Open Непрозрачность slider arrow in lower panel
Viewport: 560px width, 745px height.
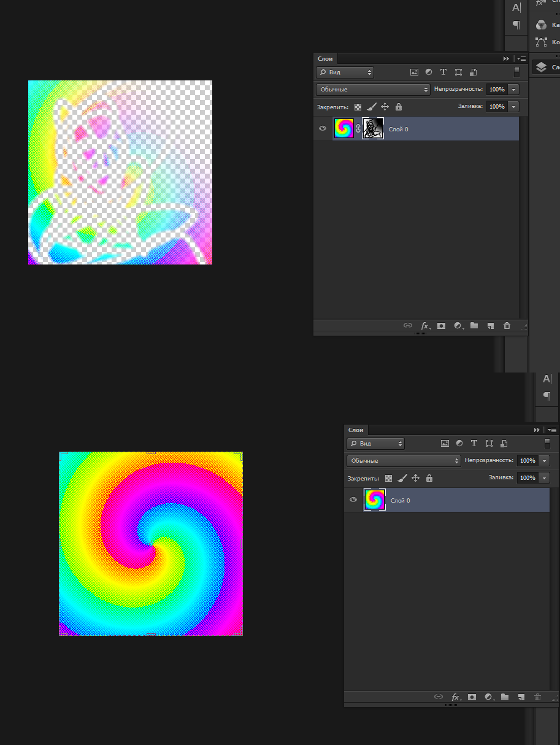point(544,461)
